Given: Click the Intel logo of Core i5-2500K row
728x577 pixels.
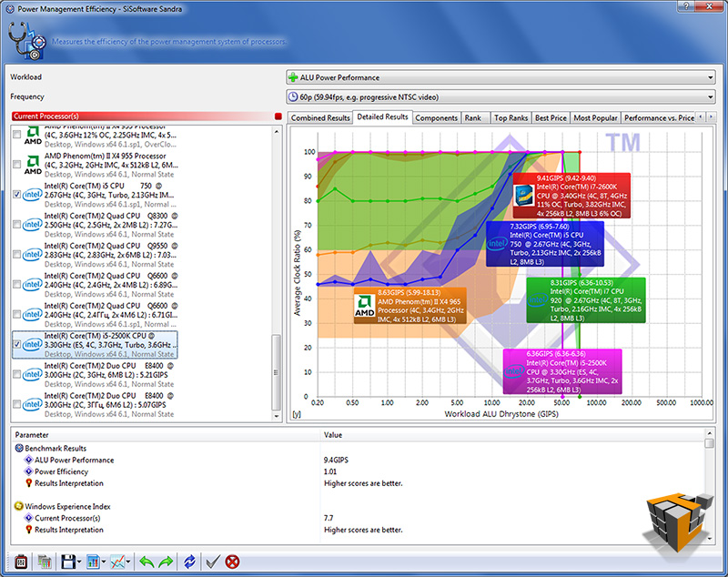Looking at the screenshot, I should [32, 344].
